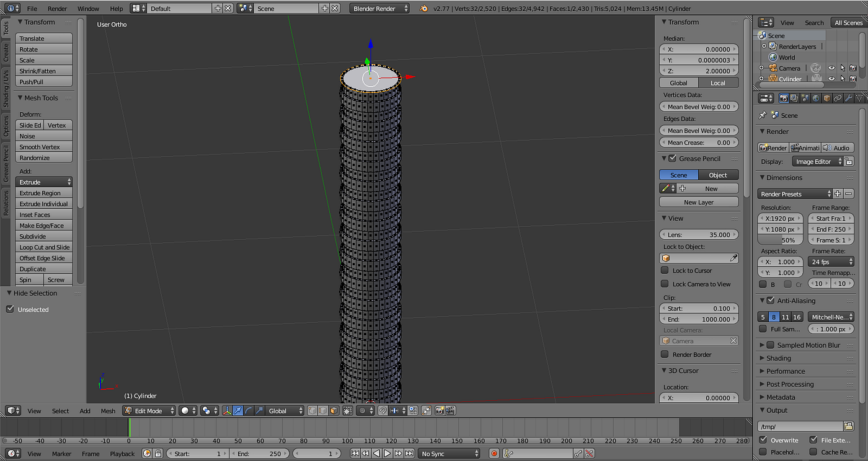Uncheck the Overwrite checkbox

tap(763, 440)
